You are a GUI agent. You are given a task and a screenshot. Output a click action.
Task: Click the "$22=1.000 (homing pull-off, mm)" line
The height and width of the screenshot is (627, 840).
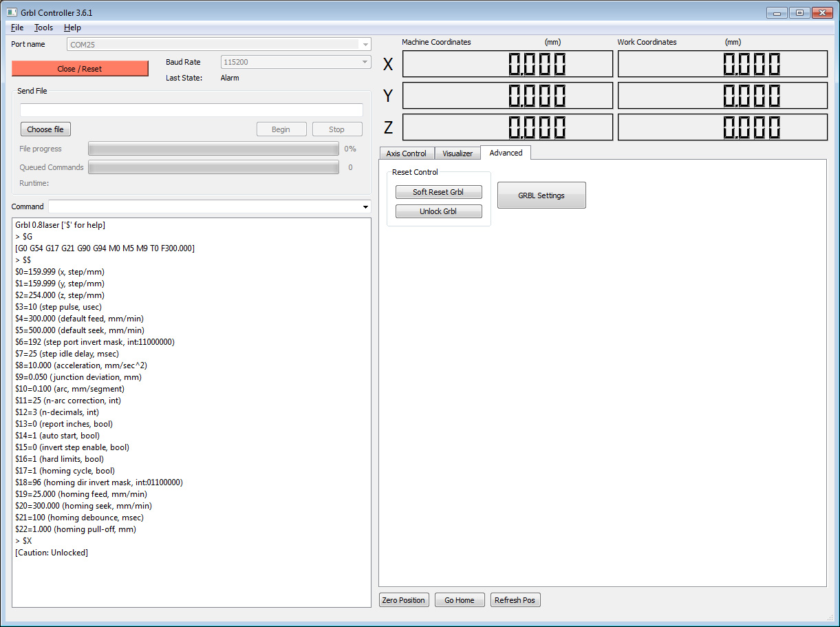(75, 529)
